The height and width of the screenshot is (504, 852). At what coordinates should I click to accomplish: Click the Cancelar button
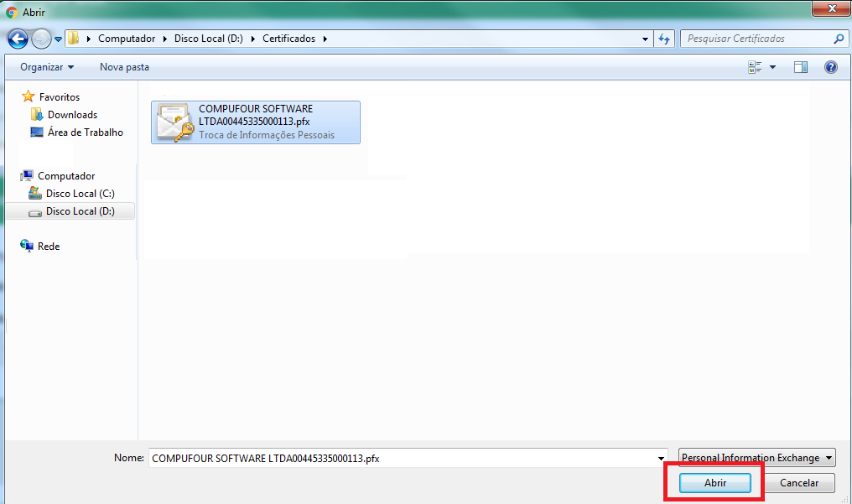click(x=799, y=483)
